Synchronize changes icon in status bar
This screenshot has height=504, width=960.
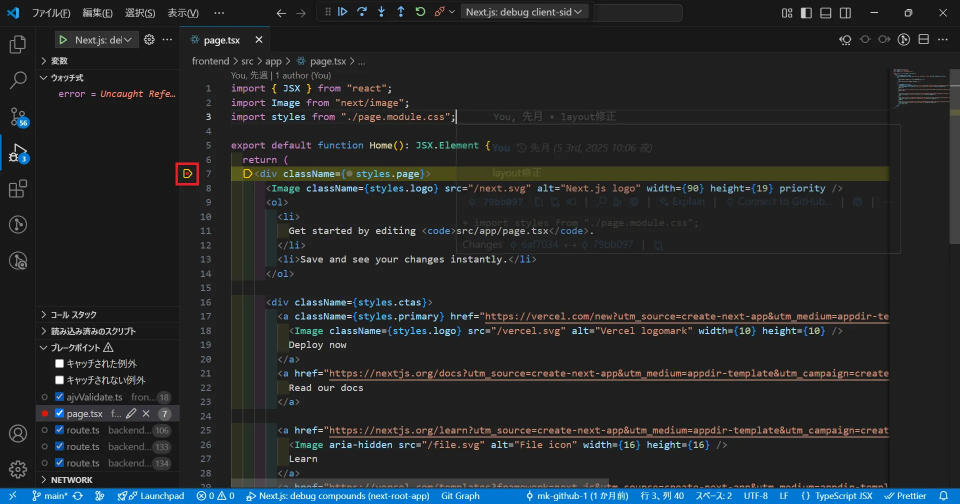78,496
